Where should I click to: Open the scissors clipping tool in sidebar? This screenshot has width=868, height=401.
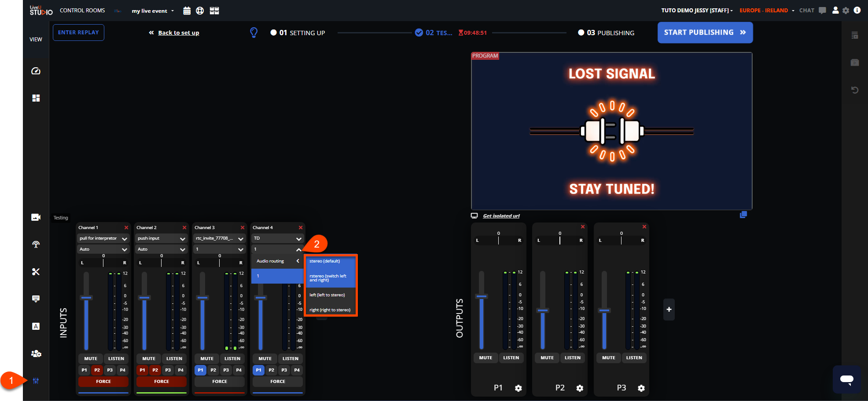(36, 272)
